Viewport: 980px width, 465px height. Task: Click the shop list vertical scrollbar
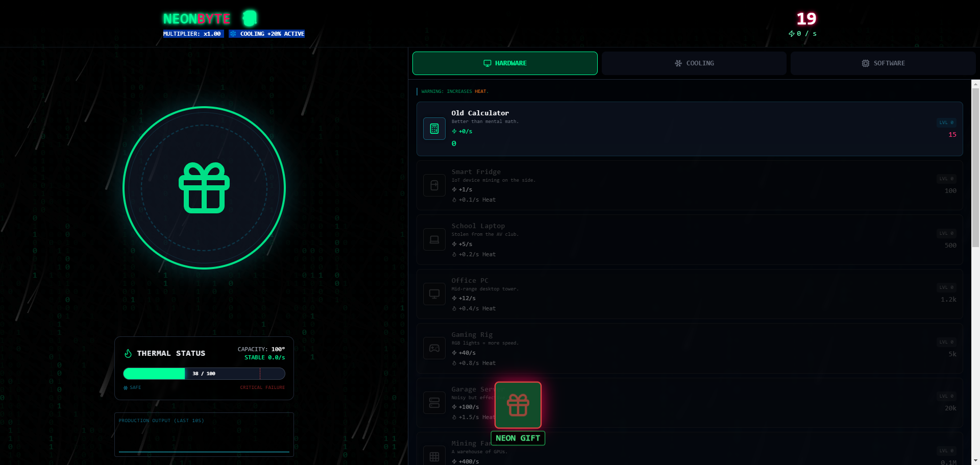pyautogui.click(x=975, y=168)
